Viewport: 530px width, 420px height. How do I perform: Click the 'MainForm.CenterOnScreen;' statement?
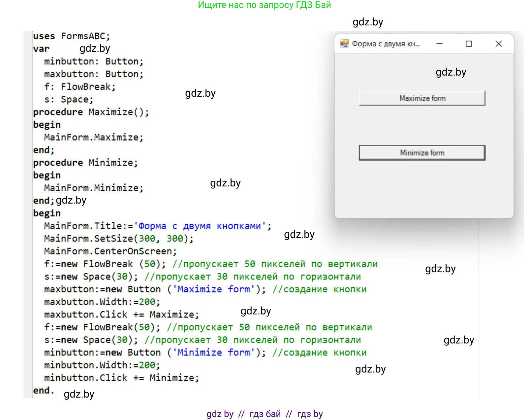110,251
